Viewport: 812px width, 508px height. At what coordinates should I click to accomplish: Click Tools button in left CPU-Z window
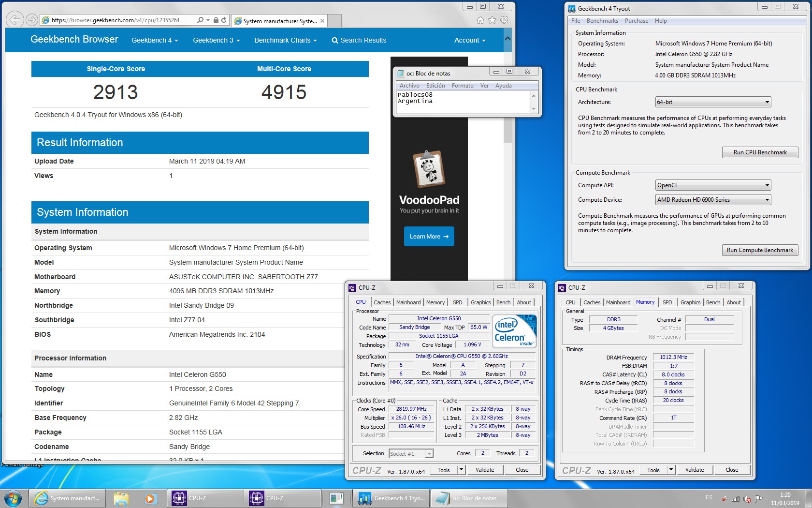(x=444, y=470)
